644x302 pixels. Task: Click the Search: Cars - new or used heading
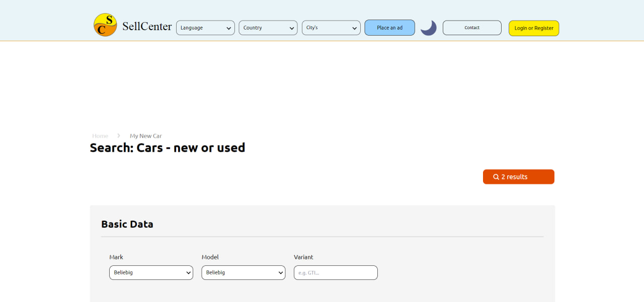click(168, 148)
